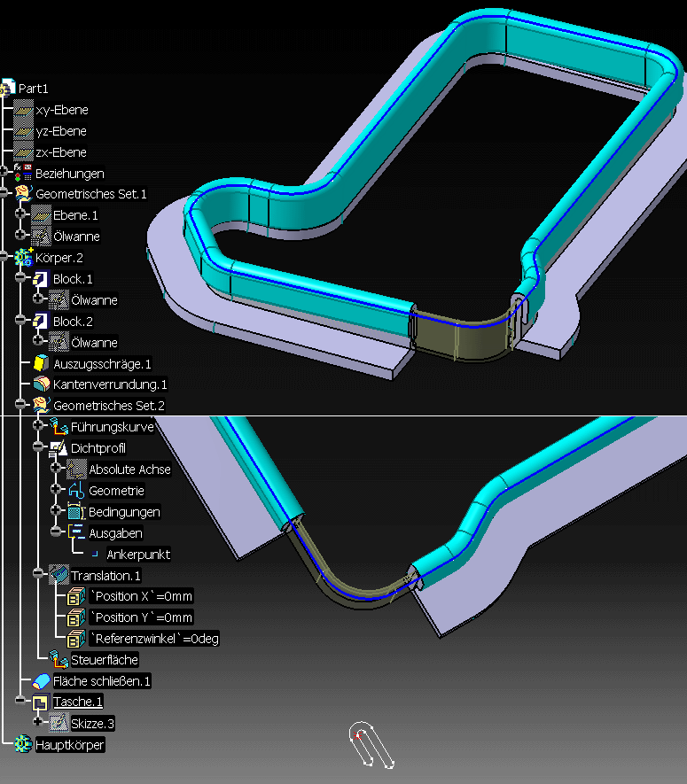Click the Führungskurve curve icon

pyautogui.click(x=59, y=426)
